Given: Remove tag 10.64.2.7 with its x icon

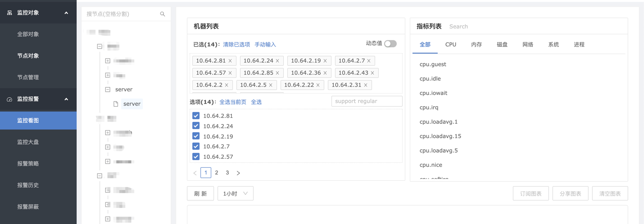Looking at the screenshot, I should pos(369,61).
